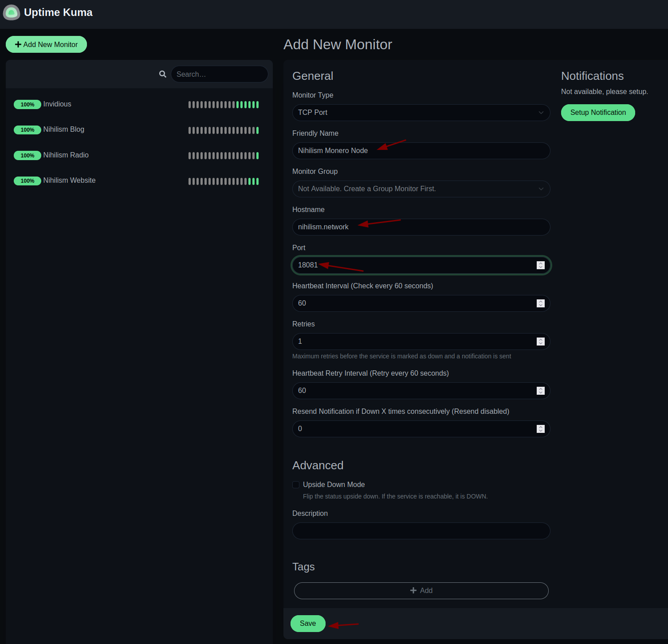Click the Port field stepper arrows
This screenshot has height=644, width=668.
pos(540,265)
